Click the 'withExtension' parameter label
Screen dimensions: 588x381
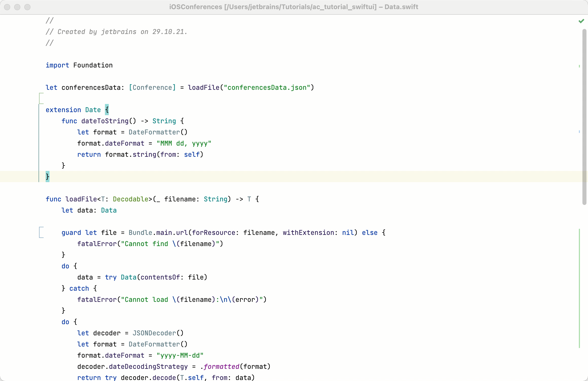tap(308, 233)
